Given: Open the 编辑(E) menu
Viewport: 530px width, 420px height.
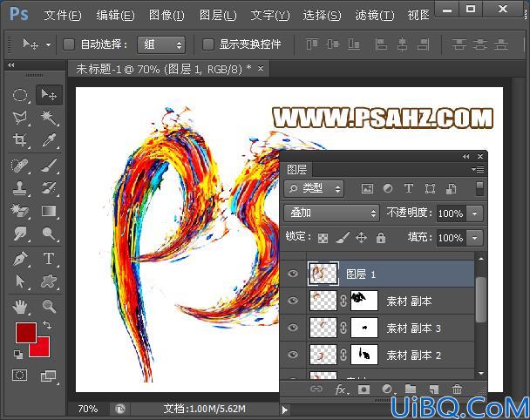Looking at the screenshot, I should [115, 15].
